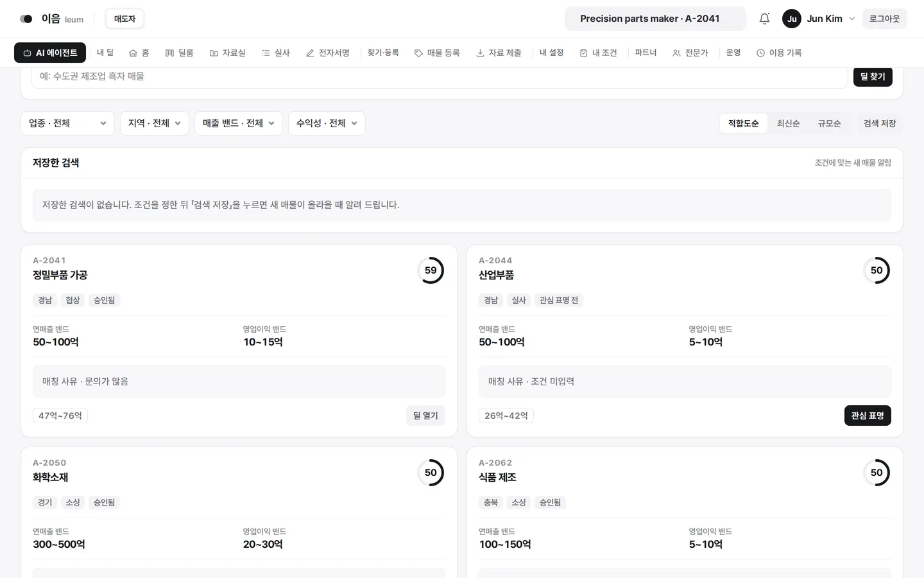Switch the 매도자 role toggle
924x578 pixels.
(x=125, y=19)
